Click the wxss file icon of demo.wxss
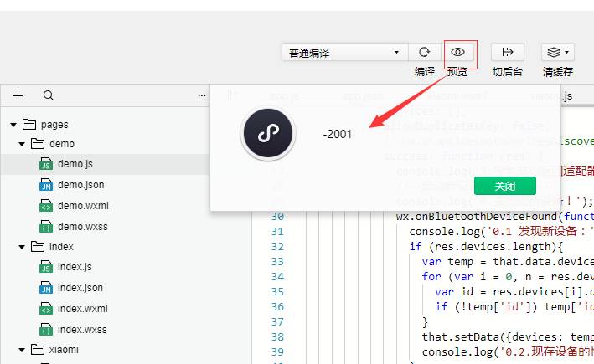594x364 pixels. point(46,226)
